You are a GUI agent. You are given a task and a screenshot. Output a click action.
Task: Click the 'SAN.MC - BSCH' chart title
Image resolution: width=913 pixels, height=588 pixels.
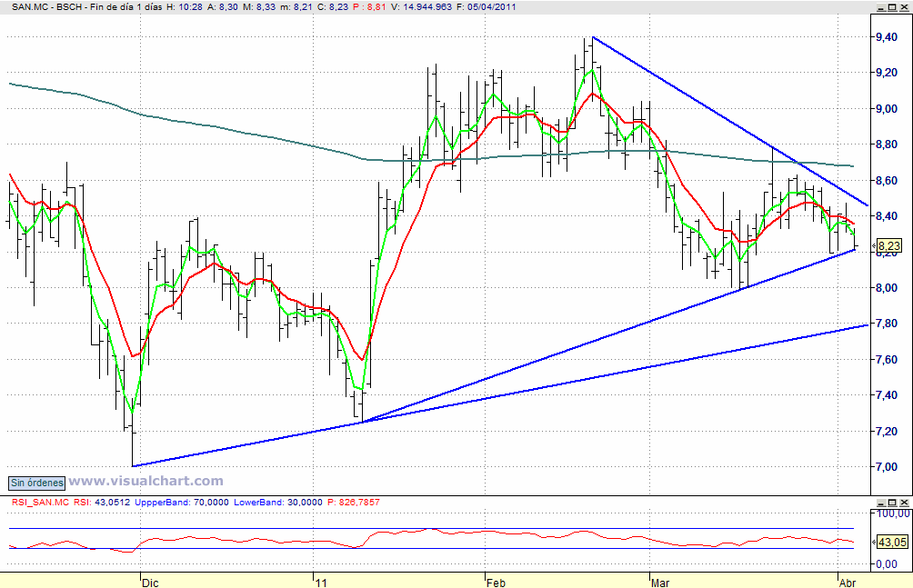(47, 7)
